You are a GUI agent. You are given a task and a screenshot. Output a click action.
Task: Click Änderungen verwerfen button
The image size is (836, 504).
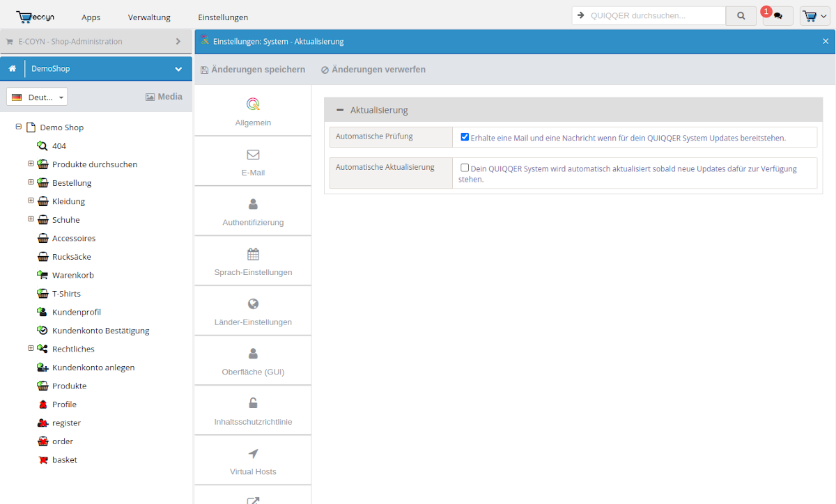373,70
